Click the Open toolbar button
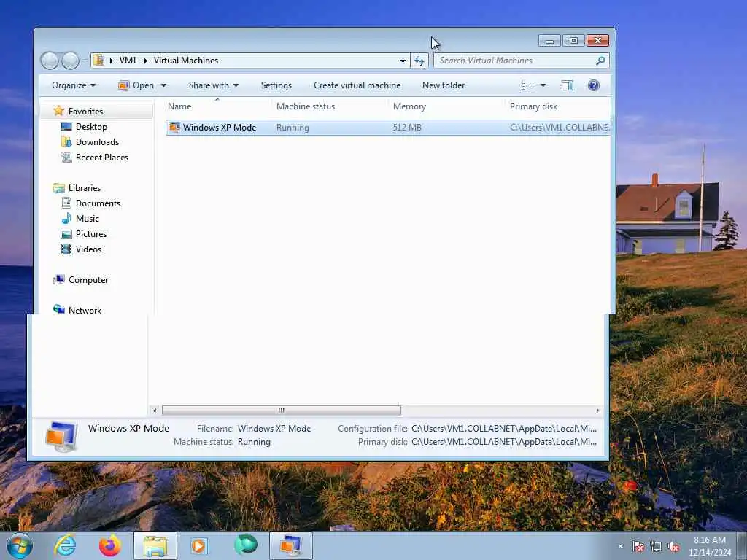Screen dimensions: 747x560 [x=136, y=85]
